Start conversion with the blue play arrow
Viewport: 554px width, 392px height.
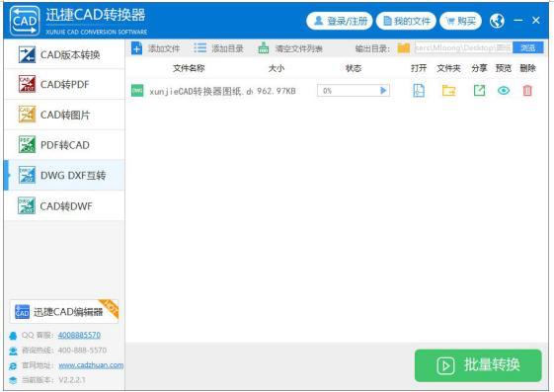(x=383, y=91)
